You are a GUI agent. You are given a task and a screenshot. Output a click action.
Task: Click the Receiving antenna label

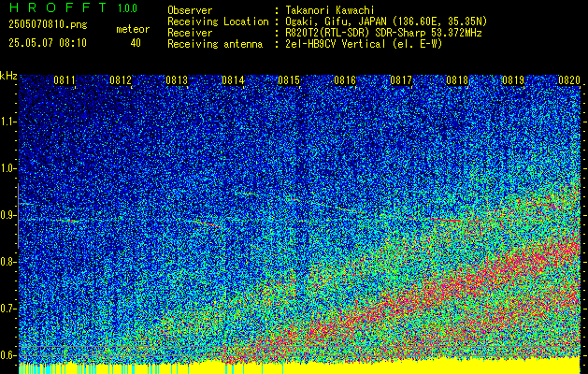pos(215,44)
